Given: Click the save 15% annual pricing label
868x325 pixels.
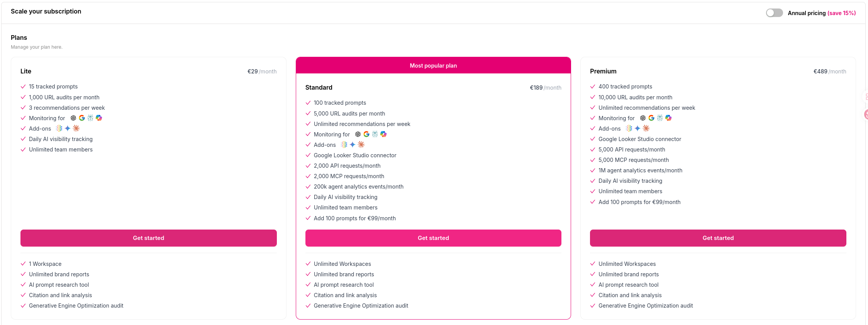Looking at the screenshot, I should pyautogui.click(x=842, y=13).
